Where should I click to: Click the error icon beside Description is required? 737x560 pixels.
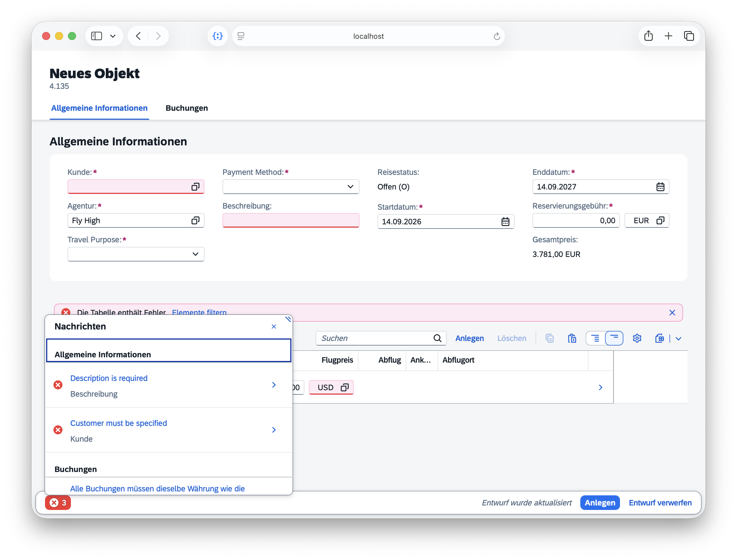pos(58,385)
